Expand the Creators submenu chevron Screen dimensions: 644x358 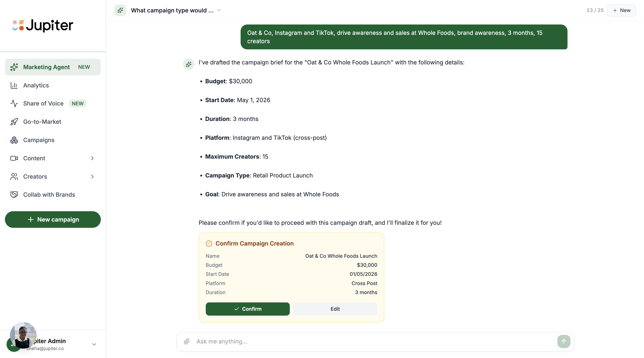[92, 177]
